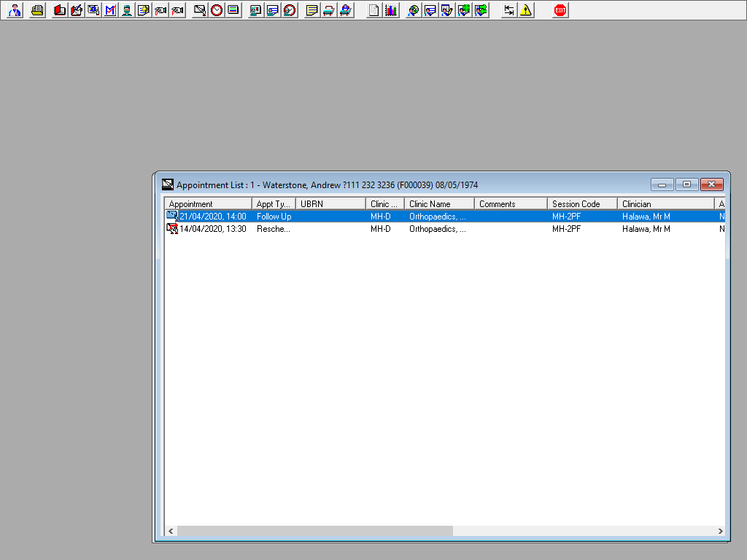Select the 14/04/2020, 13:30 appointment row
747x560 pixels.
[x=445, y=229]
